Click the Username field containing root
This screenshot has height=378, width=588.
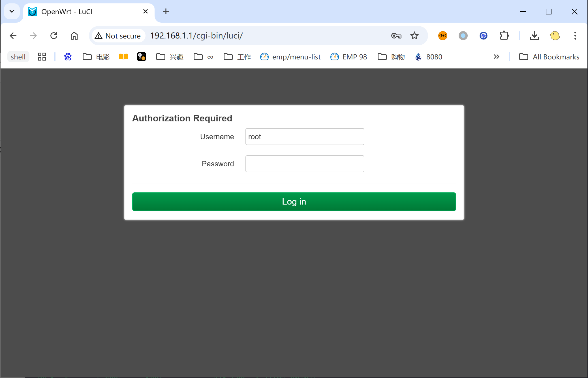305,137
